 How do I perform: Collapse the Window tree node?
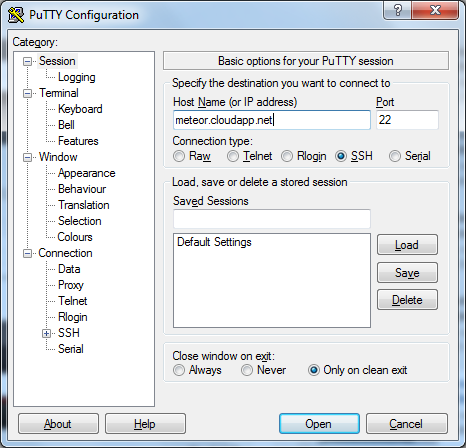[28, 157]
